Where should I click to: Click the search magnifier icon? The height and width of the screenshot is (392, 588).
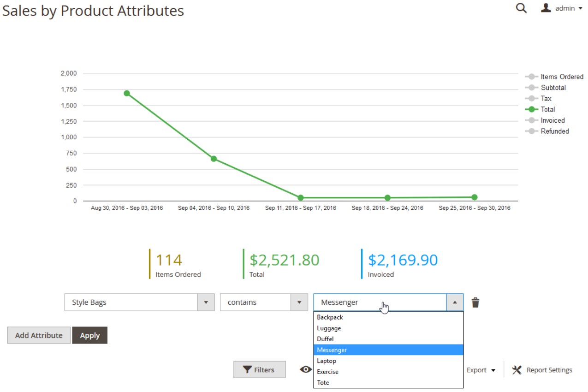click(521, 8)
